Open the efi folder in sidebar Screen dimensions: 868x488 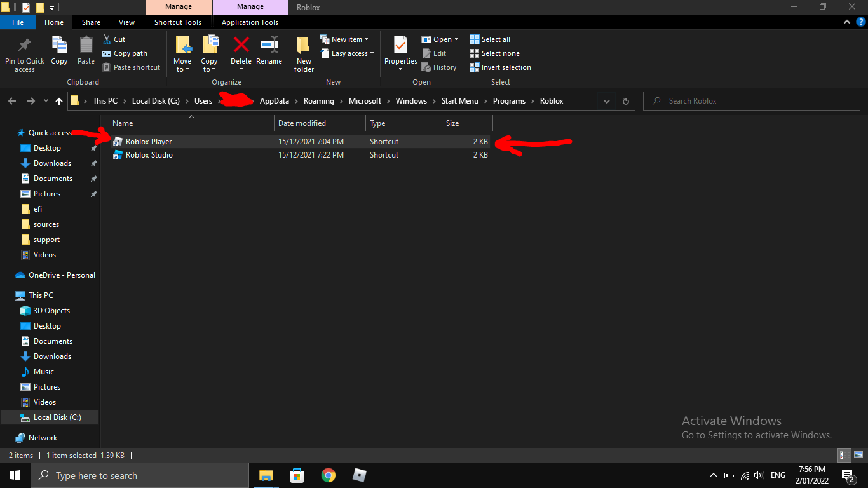[37, 209]
